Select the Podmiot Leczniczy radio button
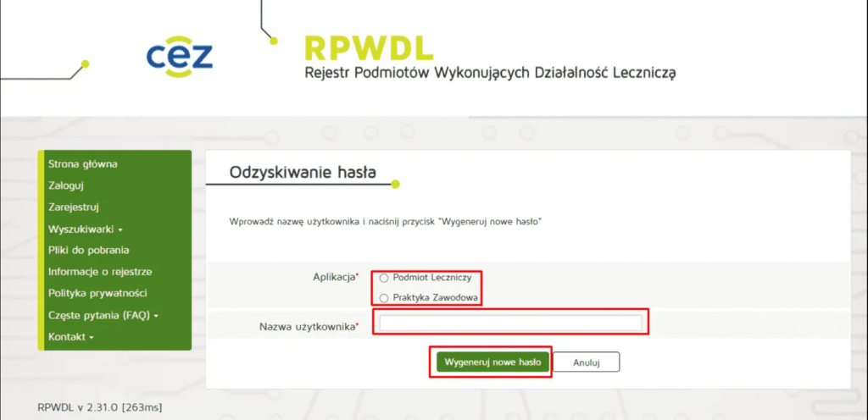 coord(384,278)
